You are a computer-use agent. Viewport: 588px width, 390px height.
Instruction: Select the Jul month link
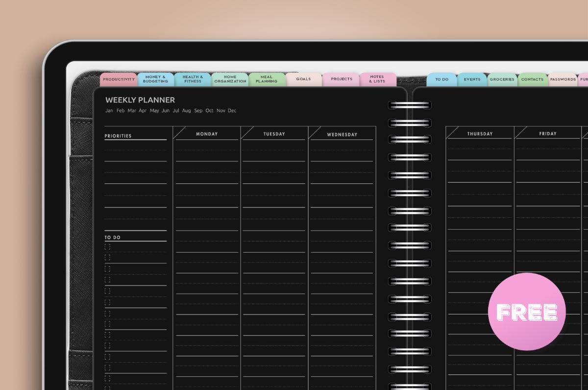point(176,111)
